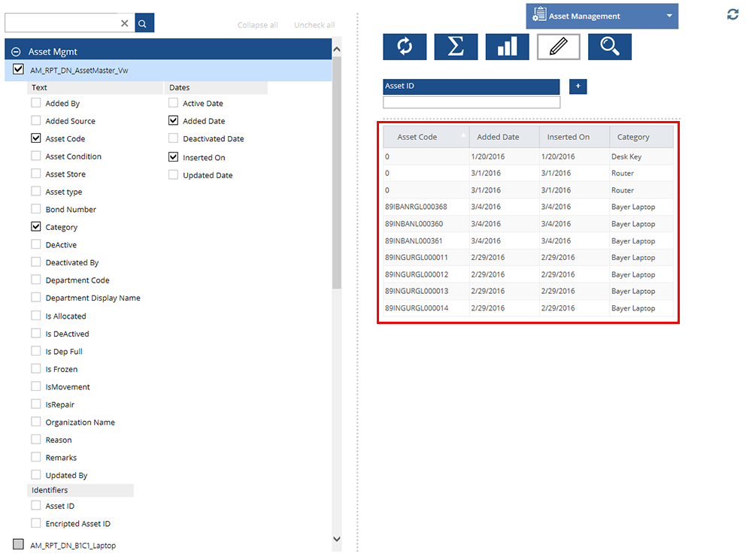Clear search text with X icon

coord(125,23)
